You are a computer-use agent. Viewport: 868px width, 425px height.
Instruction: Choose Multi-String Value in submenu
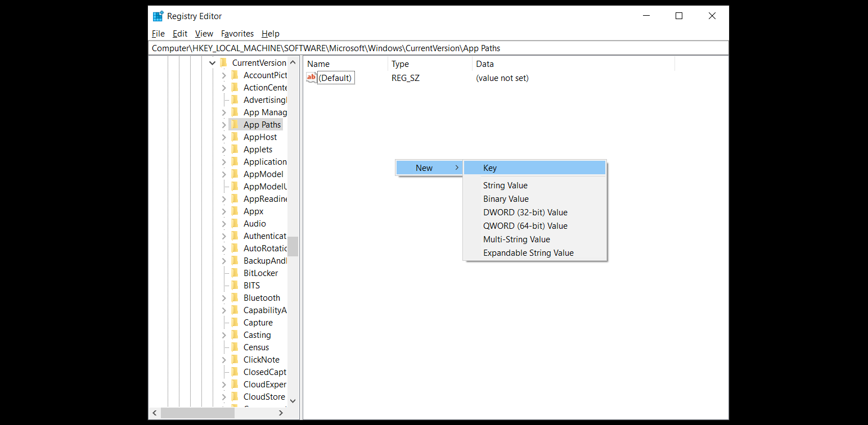[x=534, y=239]
